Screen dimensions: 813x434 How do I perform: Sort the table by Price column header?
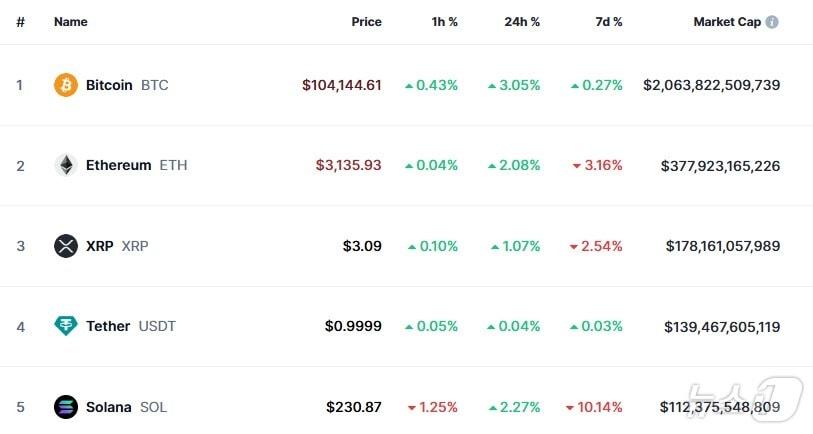366,22
